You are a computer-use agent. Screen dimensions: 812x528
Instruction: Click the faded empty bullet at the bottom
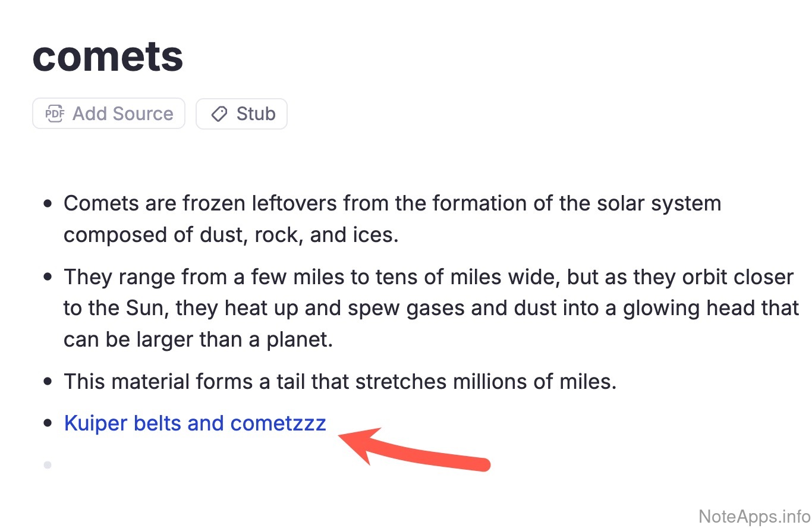(48, 465)
